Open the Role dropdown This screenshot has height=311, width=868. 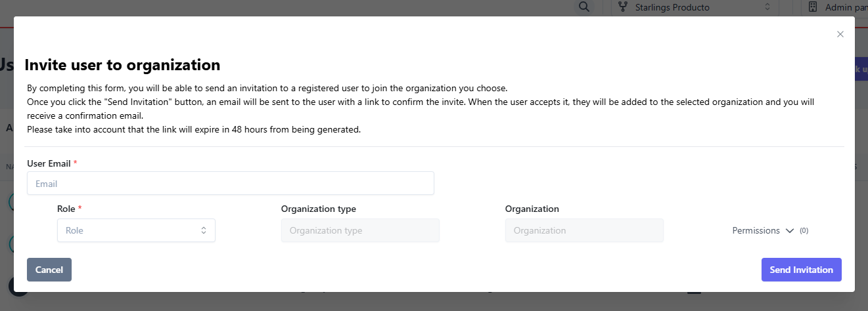136,230
